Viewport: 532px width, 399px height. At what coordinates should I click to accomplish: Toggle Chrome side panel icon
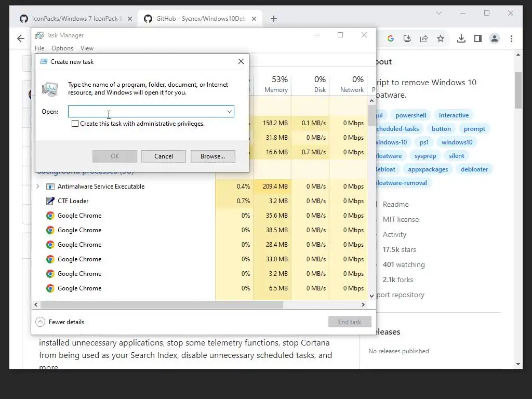478,38
